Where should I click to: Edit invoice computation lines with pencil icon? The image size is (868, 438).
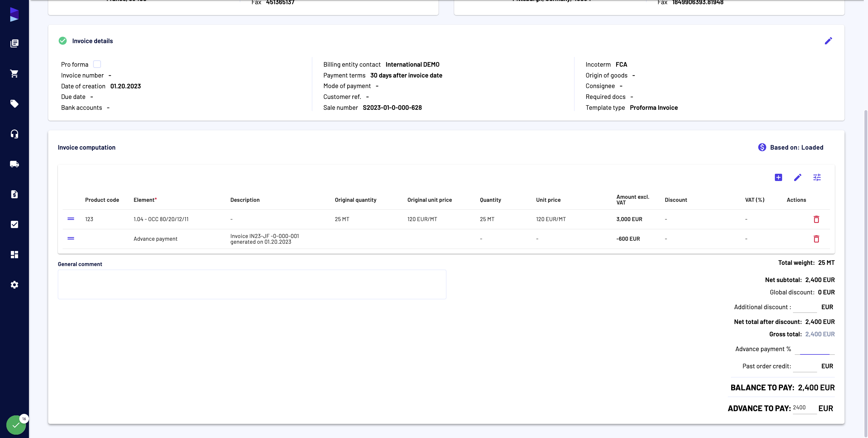pos(797,177)
